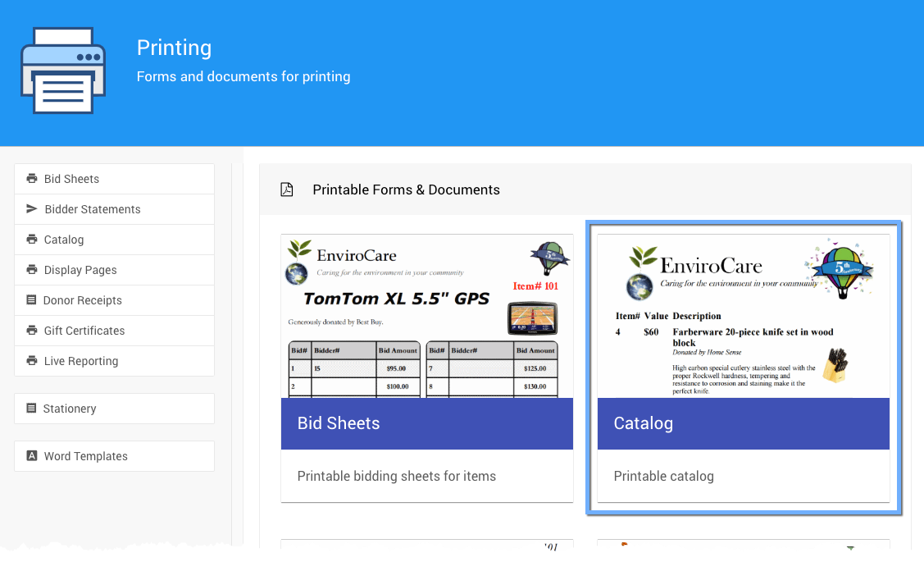924x571 pixels.
Task: Click the 'Forms and documents for printing' subtitle
Action: click(244, 76)
